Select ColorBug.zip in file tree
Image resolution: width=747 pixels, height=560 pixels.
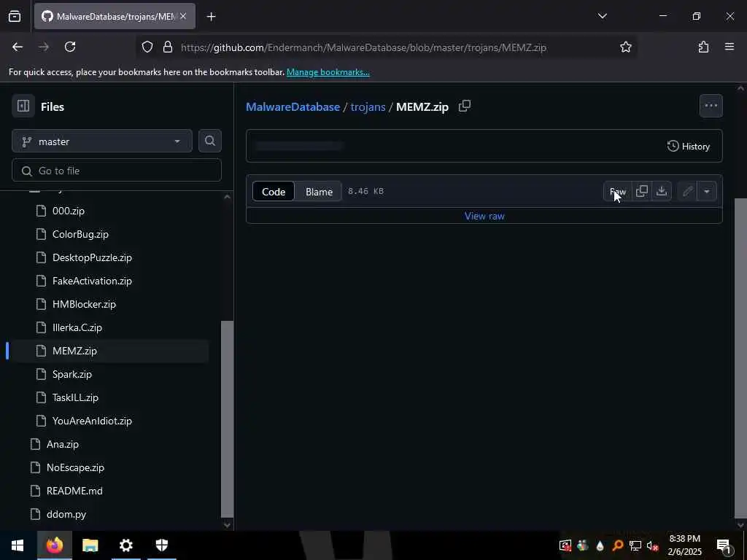tap(80, 234)
